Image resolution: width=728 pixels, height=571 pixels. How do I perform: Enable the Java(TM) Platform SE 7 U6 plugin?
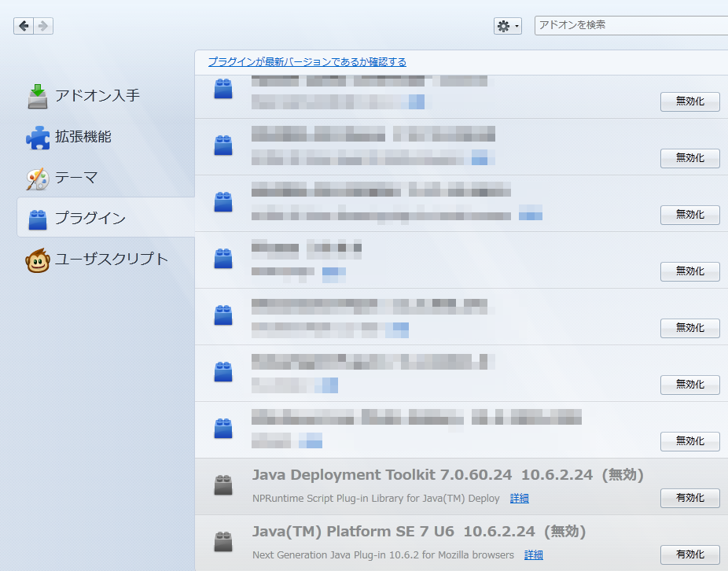(x=689, y=554)
